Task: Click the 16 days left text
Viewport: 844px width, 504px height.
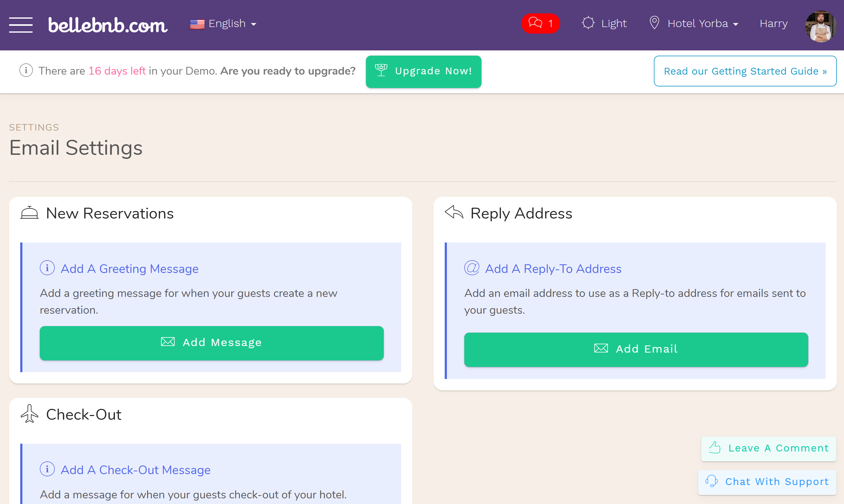Action: click(117, 71)
